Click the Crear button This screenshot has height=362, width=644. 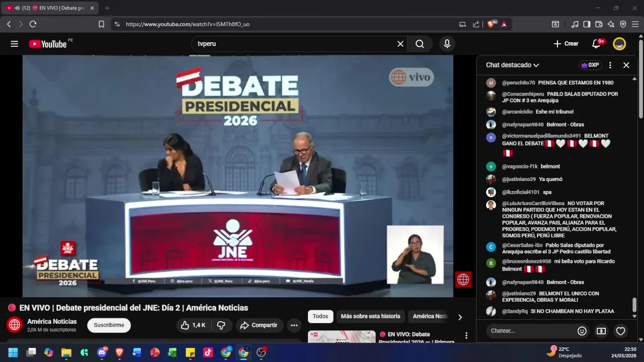pyautogui.click(x=566, y=44)
